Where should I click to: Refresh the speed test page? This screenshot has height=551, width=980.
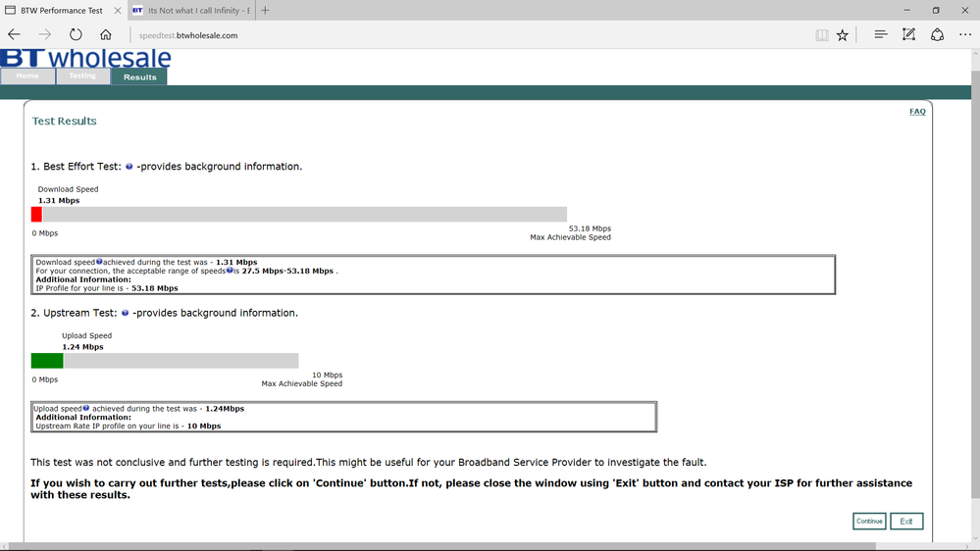[x=76, y=35]
